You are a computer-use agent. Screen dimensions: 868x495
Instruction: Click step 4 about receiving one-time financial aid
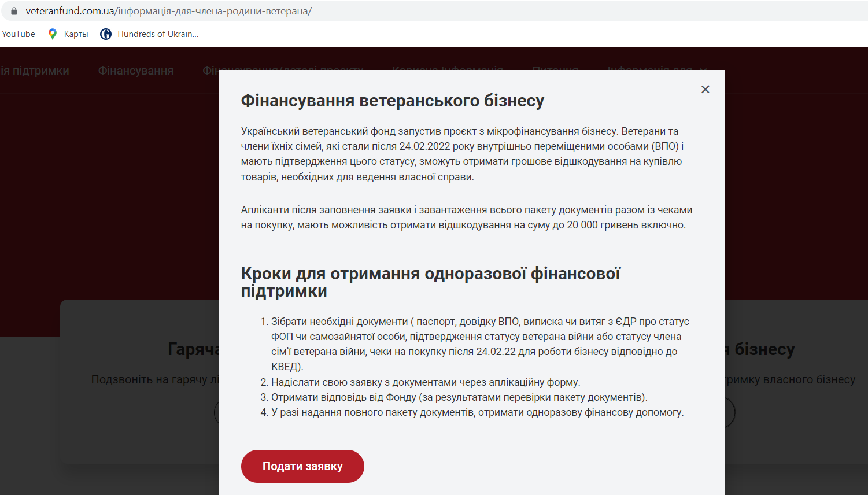[x=477, y=412]
